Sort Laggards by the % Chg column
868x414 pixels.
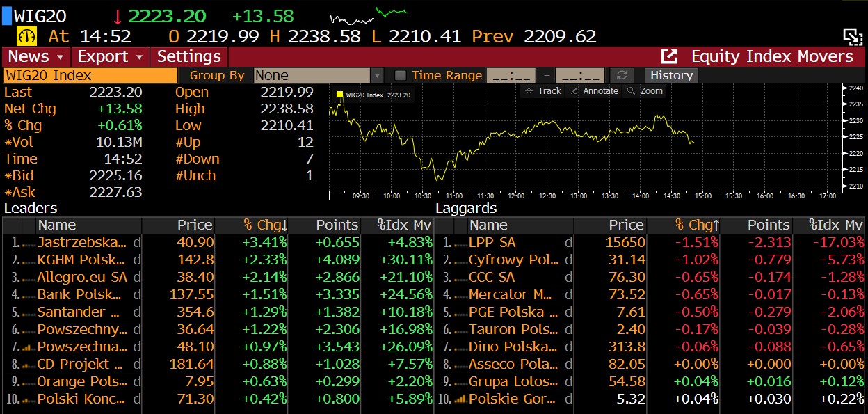click(683, 225)
